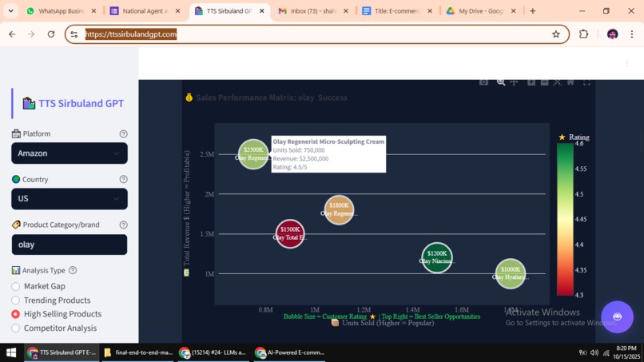Open the chart in fullscreen view

pyautogui.click(x=587, y=82)
